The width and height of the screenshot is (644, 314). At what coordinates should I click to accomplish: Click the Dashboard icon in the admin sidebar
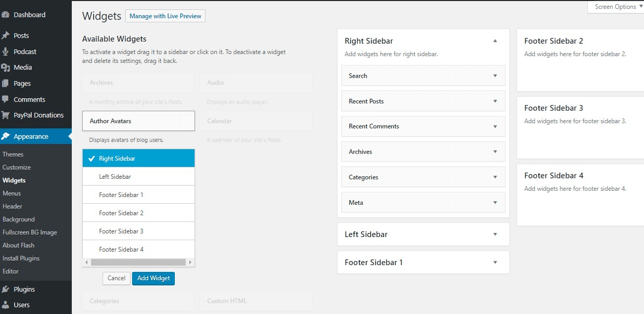tap(7, 14)
